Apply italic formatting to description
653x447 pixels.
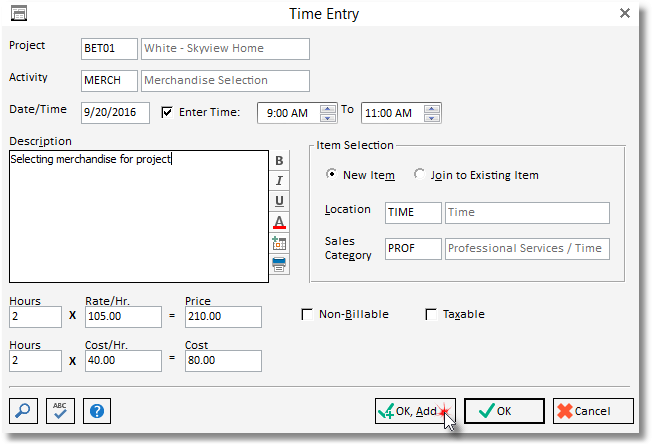(x=279, y=181)
